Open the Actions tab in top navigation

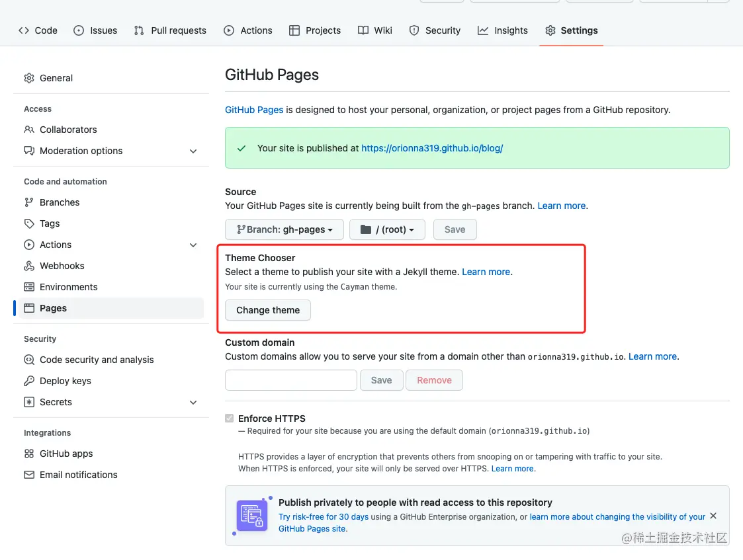tap(248, 30)
